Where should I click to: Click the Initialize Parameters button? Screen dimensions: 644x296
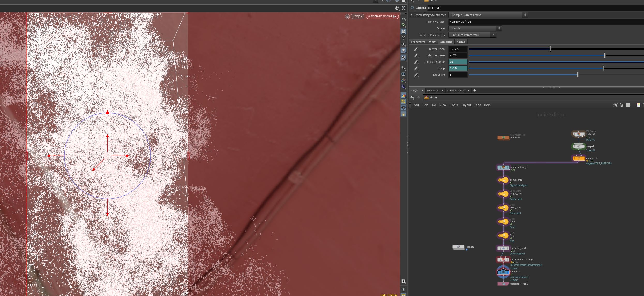[472, 35]
